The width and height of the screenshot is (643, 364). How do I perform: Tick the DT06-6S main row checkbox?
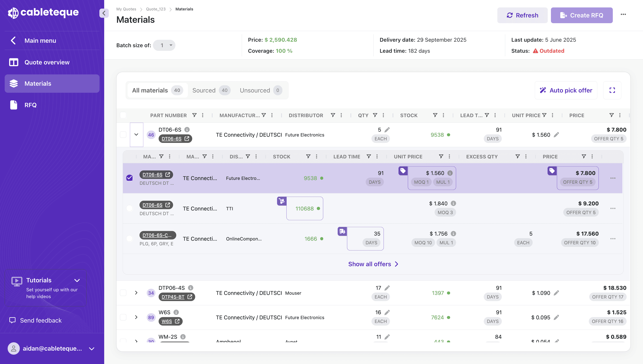[123, 135]
